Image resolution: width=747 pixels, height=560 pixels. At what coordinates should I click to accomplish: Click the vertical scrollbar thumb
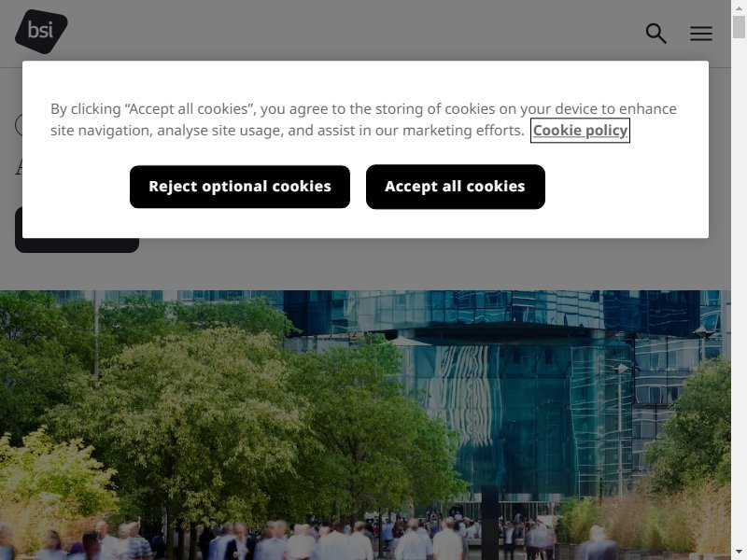point(739,26)
